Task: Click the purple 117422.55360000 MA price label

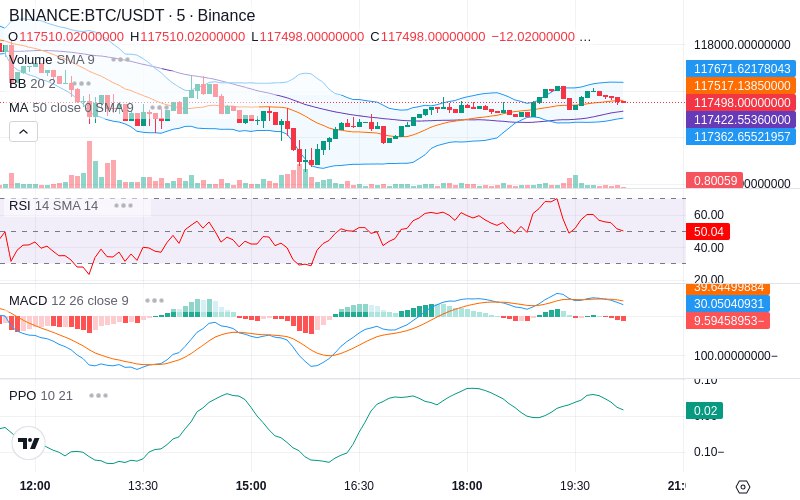Action: (x=741, y=119)
